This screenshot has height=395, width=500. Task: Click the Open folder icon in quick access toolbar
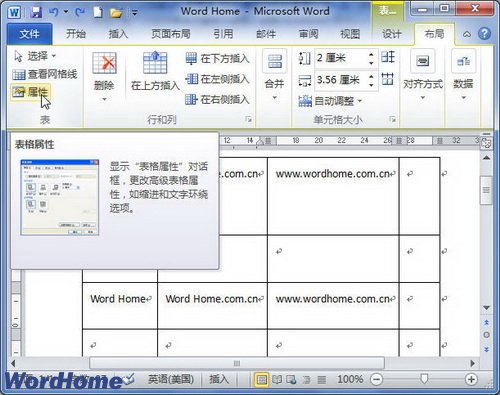pos(116,13)
